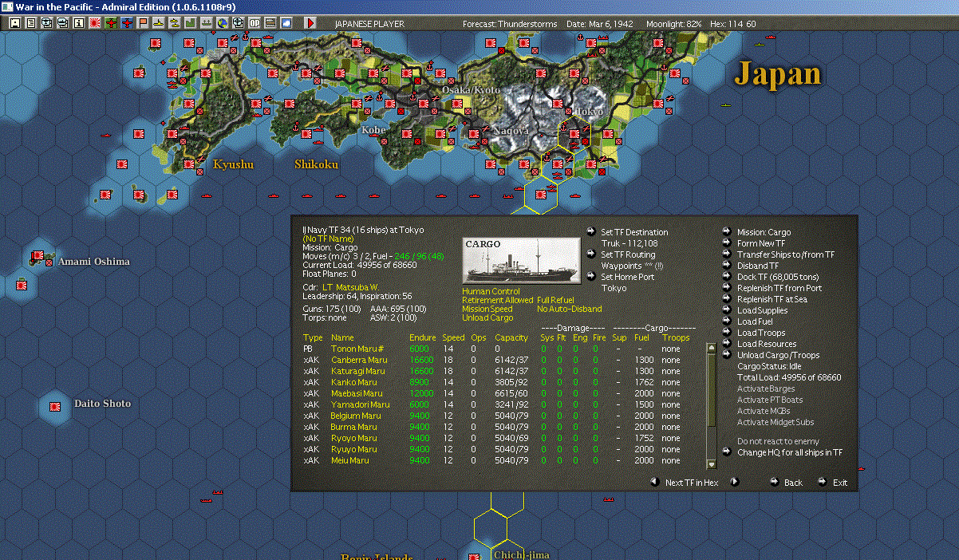Select Form New TF
This screenshot has height=560, width=959.
[761, 243]
